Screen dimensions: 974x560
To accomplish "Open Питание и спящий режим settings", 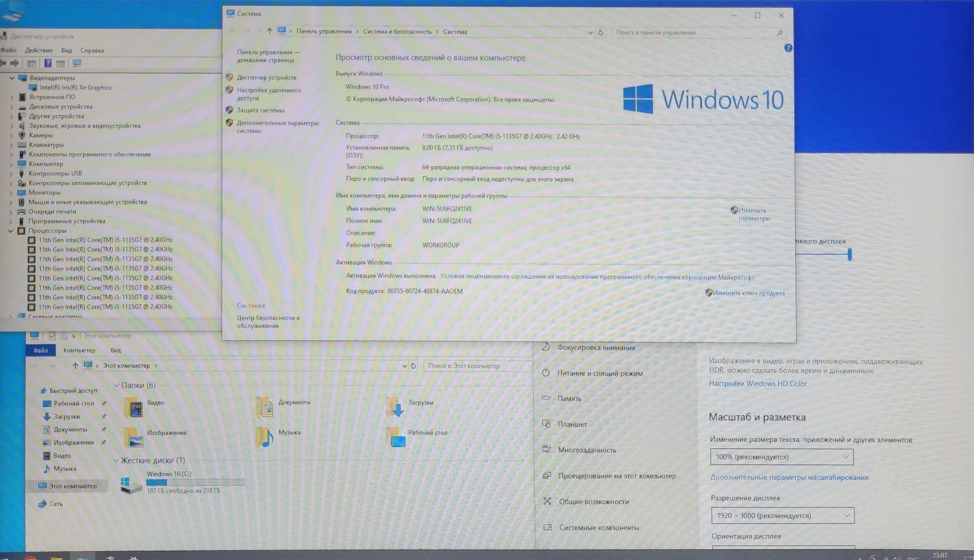I will (600, 373).
